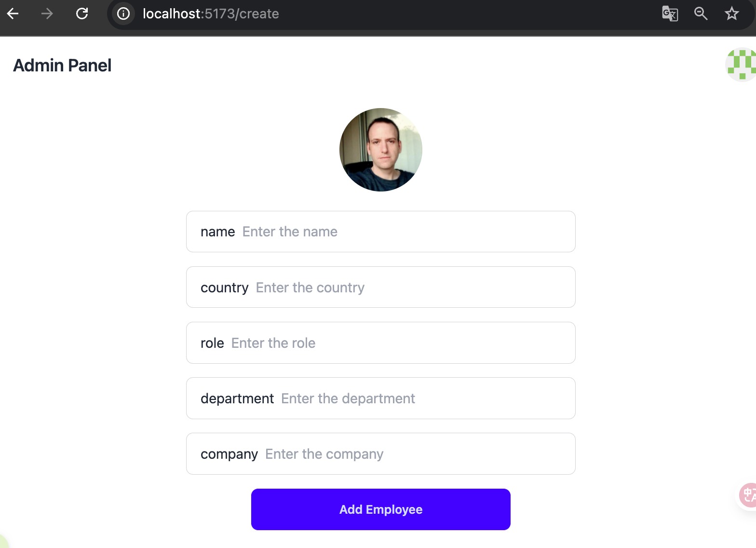Click the browser forward arrow
Screen dimensions: 756x548
47,14
